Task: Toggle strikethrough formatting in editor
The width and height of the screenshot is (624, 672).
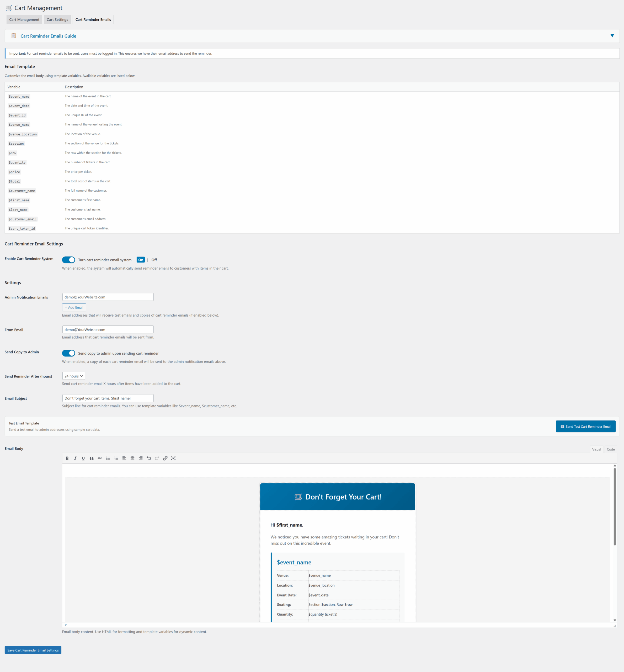Action: click(x=100, y=458)
